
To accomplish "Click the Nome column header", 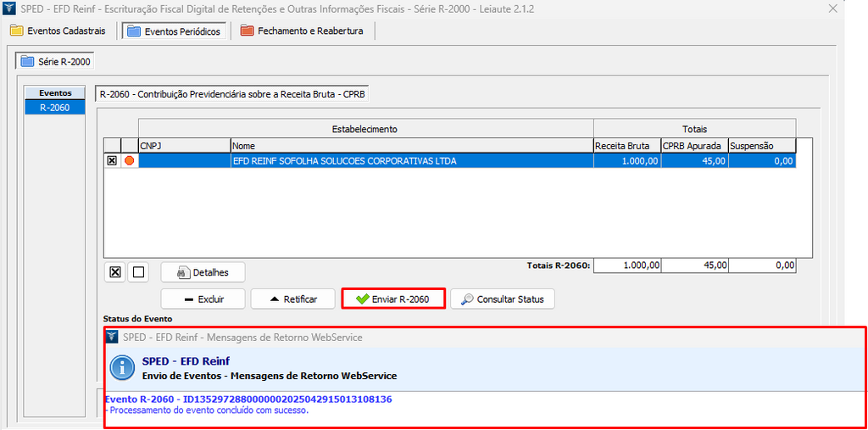I will click(x=411, y=145).
